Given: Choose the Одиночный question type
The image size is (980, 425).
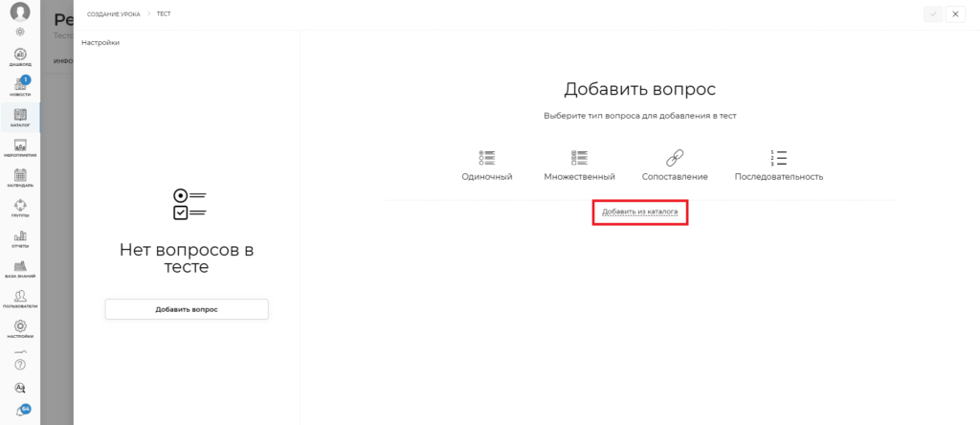Looking at the screenshot, I should click(487, 166).
